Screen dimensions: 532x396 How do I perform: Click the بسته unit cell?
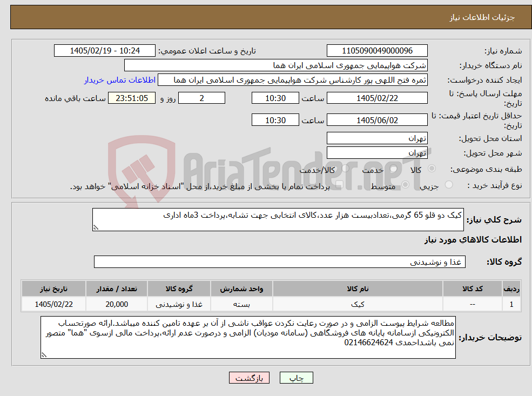[x=241, y=304]
